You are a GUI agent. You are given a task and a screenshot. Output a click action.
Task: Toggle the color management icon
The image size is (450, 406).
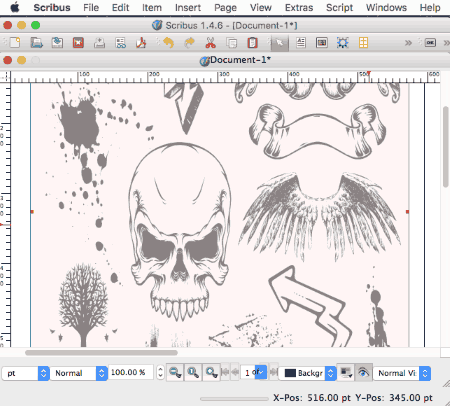pyautogui.click(x=346, y=372)
